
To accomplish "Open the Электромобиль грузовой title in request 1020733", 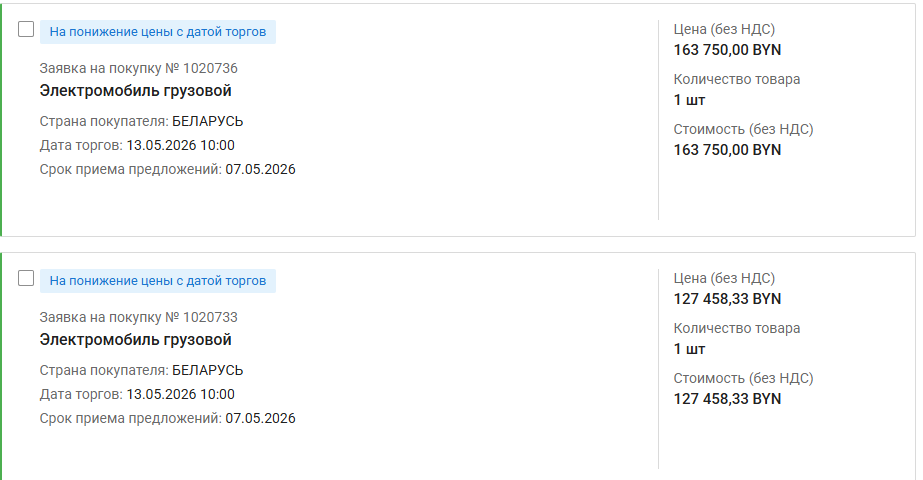I will click(x=136, y=340).
